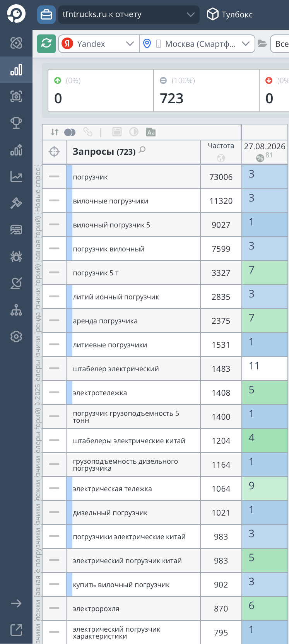Click the green refresh positions button
289x644 pixels.
pos(46,44)
